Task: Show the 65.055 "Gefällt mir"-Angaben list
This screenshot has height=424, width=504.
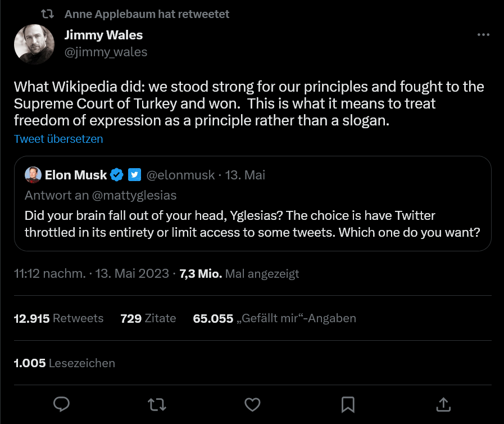Action: [274, 318]
